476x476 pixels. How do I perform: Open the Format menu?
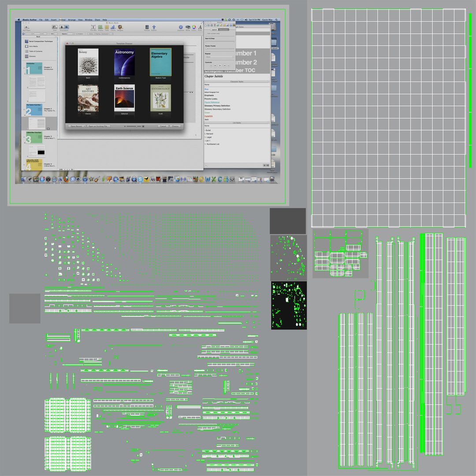click(x=62, y=20)
